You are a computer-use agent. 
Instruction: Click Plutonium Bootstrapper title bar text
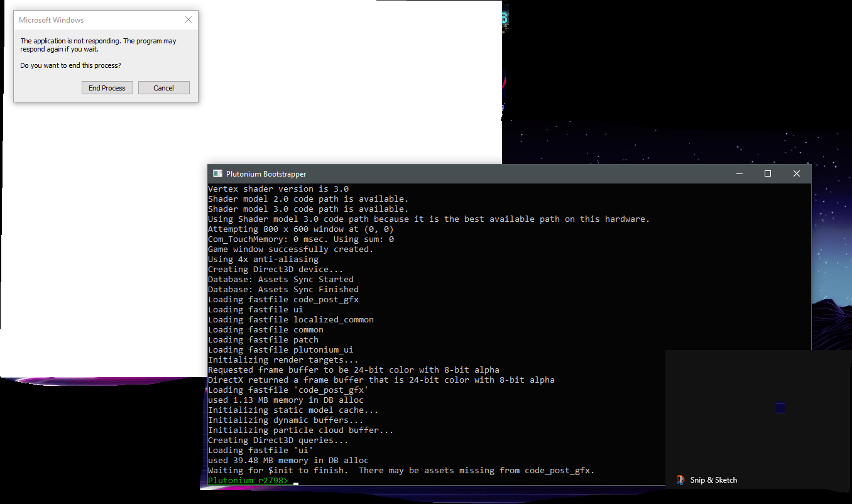tap(266, 173)
